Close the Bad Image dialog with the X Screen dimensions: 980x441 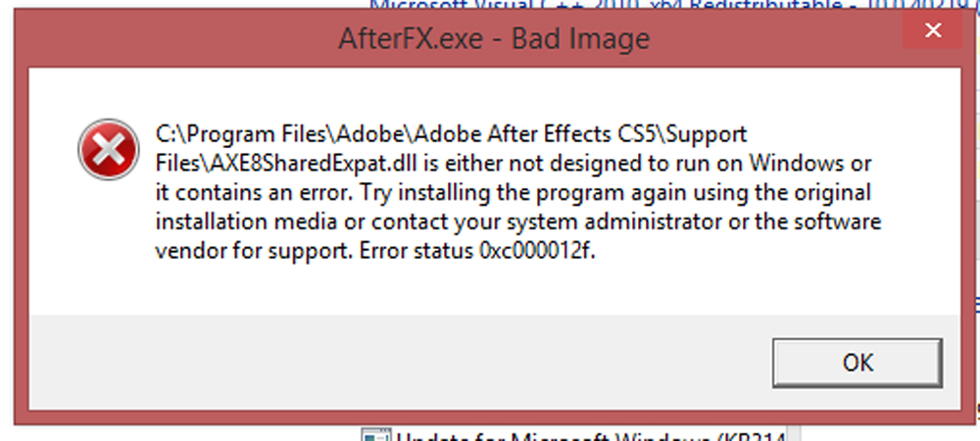933,30
